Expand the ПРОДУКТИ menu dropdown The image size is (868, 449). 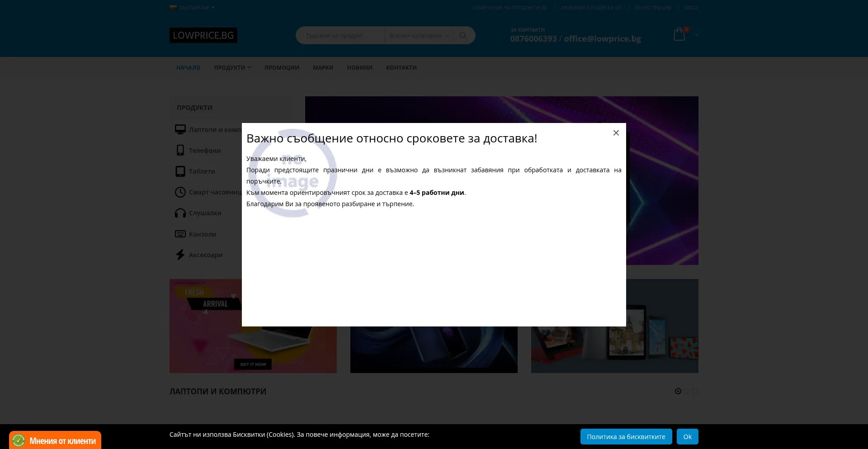pyautogui.click(x=232, y=68)
